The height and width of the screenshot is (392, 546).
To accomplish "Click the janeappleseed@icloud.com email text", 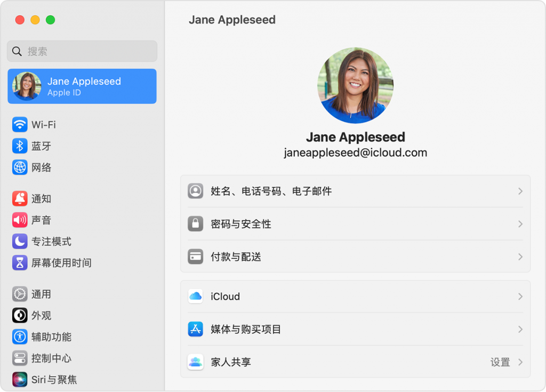I will click(356, 153).
